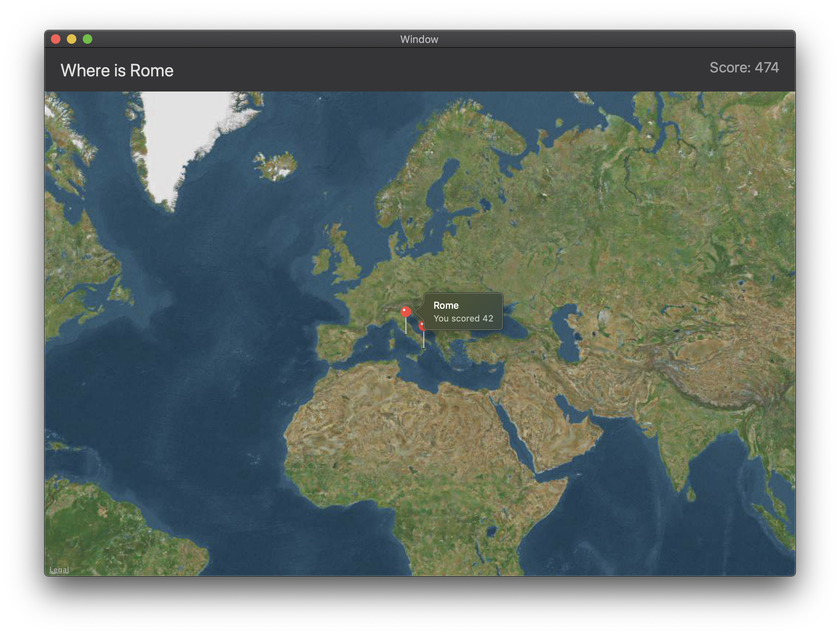Screen dimensions: 840x635
Task: Click the window title bar labeled Window
Action: 419,39
